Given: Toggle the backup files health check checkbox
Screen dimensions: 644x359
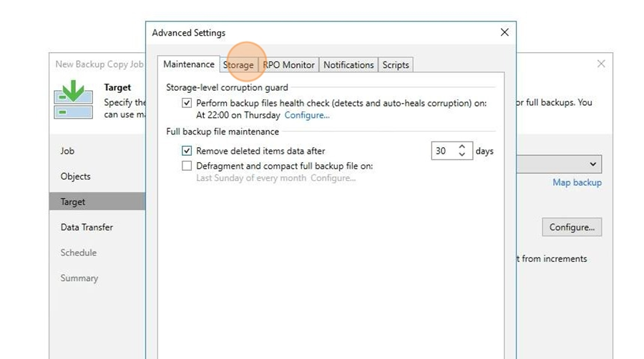Looking at the screenshot, I should tap(187, 103).
